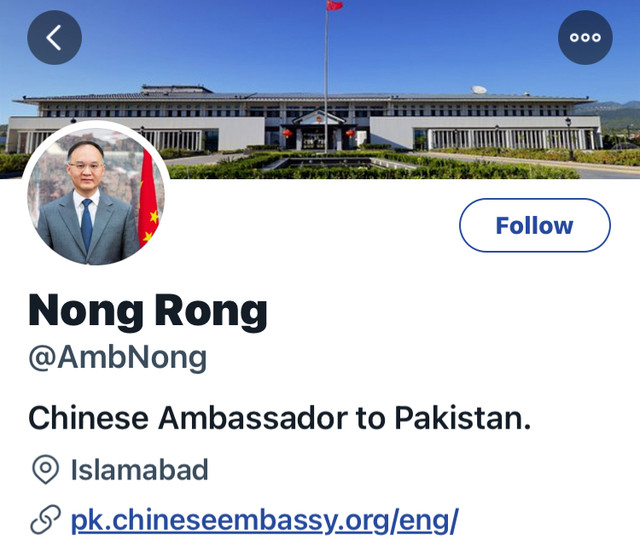This screenshot has height=547, width=640.
Task: Click the flag atop the banner flagpole
Action: pyautogui.click(x=334, y=5)
